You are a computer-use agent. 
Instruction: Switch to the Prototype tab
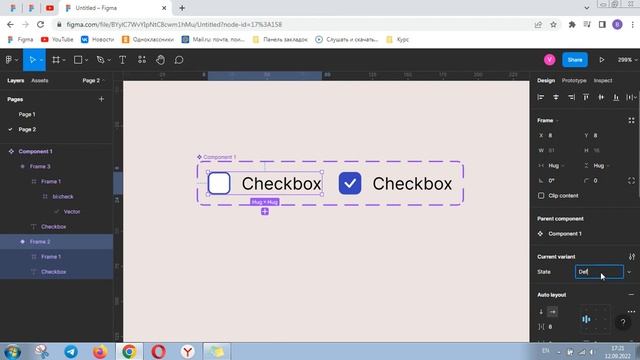point(574,80)
